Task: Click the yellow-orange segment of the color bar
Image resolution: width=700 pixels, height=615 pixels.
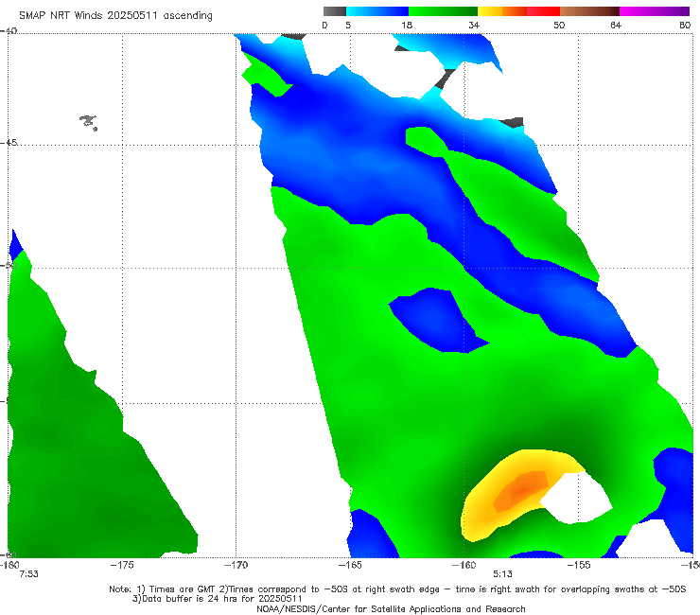Action: pos(501,11)
